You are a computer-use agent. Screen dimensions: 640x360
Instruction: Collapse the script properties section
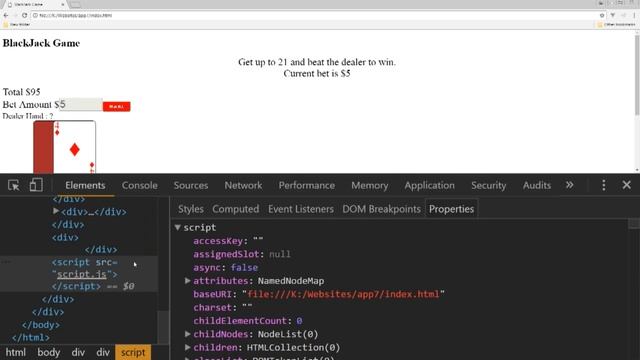click(x=178, y=227)
